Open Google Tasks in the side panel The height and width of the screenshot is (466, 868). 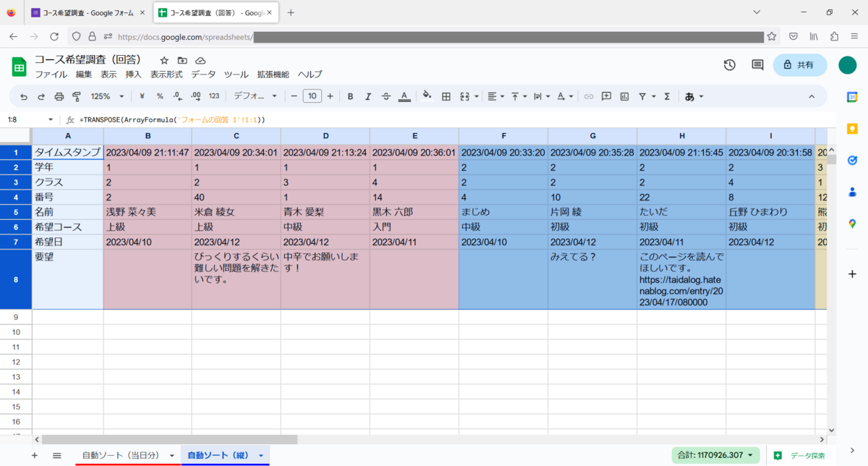pyautogui.click(x=852, y=161)
